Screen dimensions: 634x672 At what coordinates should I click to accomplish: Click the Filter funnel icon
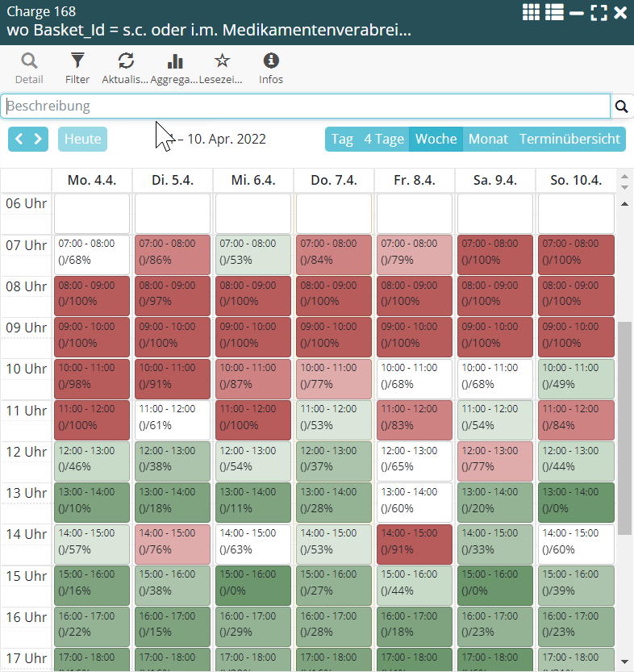[77, 62]
